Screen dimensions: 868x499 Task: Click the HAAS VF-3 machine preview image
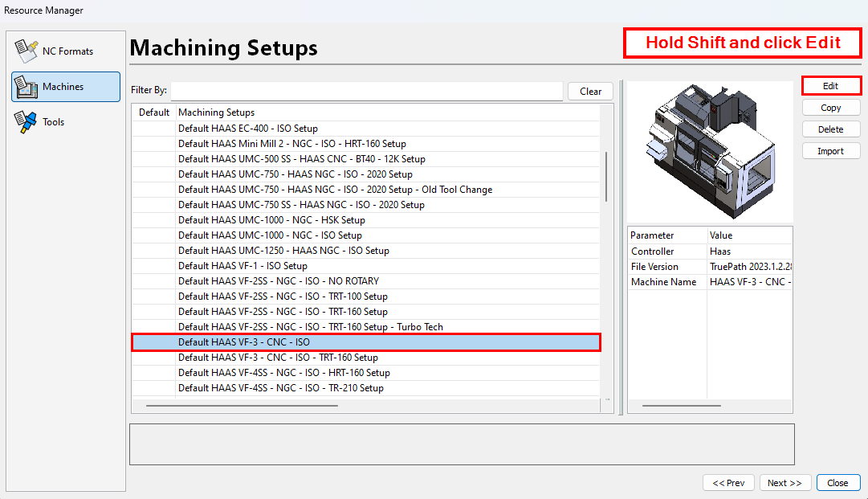(711, 152)
